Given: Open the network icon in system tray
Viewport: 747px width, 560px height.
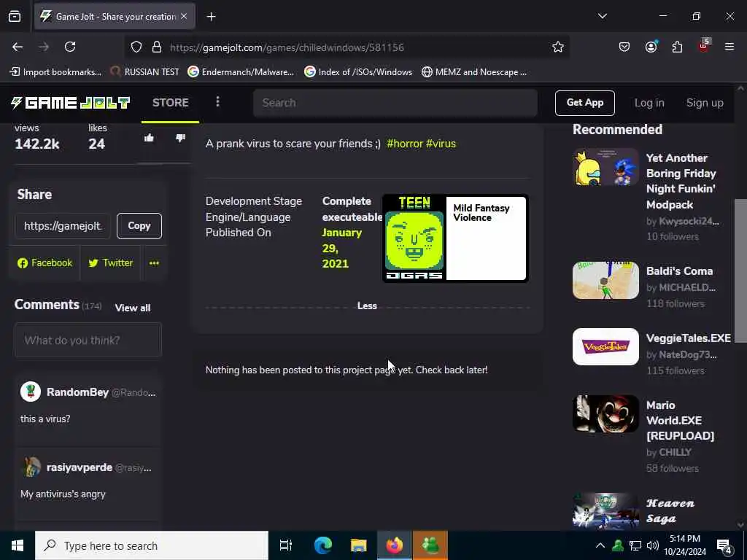Looking at the screenshot, I should [x=635, y=545].
